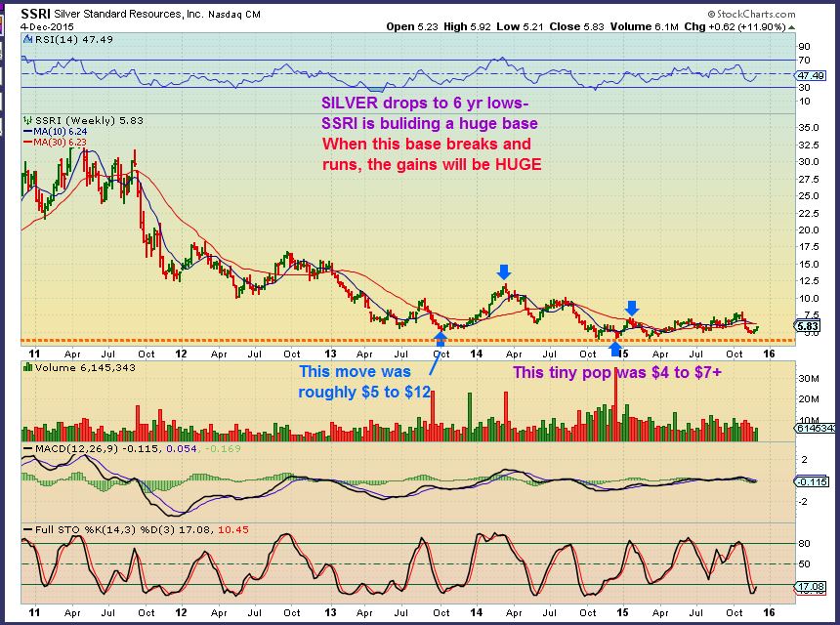
Task: Click the annotation runs, the gains will be HUGE
Action: click(x=432, y=164)
